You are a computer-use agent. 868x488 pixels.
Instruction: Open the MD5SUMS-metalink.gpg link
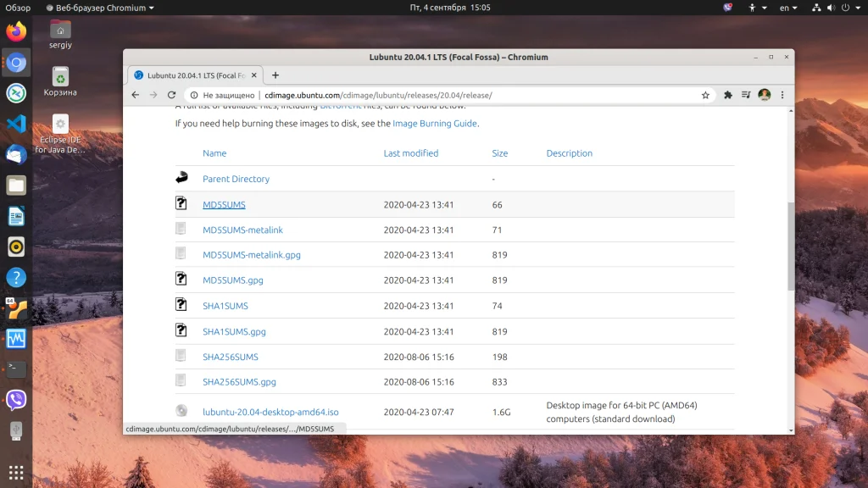[251, 255]
